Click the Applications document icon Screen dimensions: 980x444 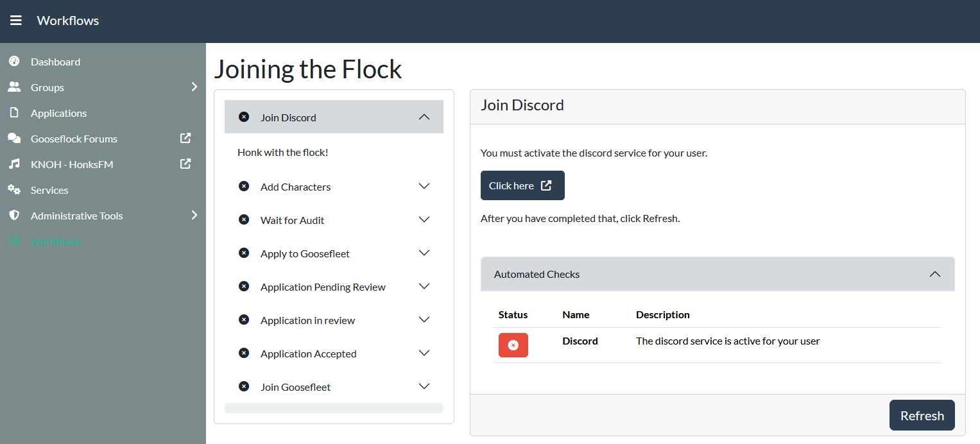(14, 113)
